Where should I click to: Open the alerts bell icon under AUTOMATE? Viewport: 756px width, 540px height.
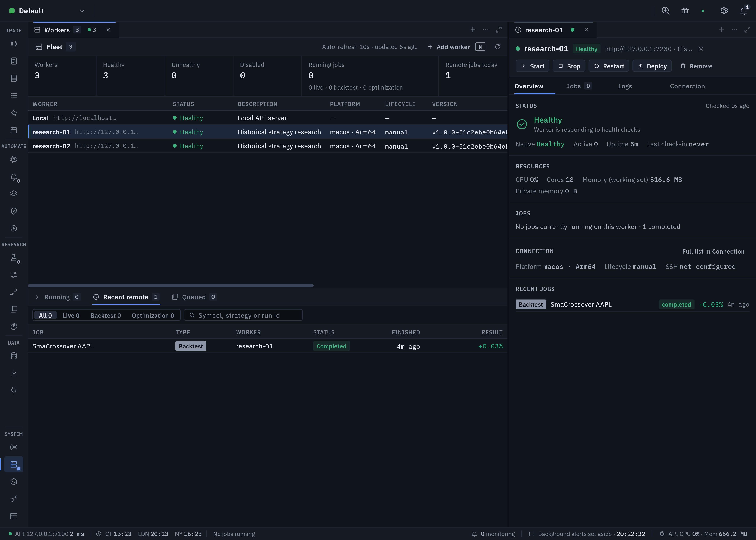click(14, 177)
